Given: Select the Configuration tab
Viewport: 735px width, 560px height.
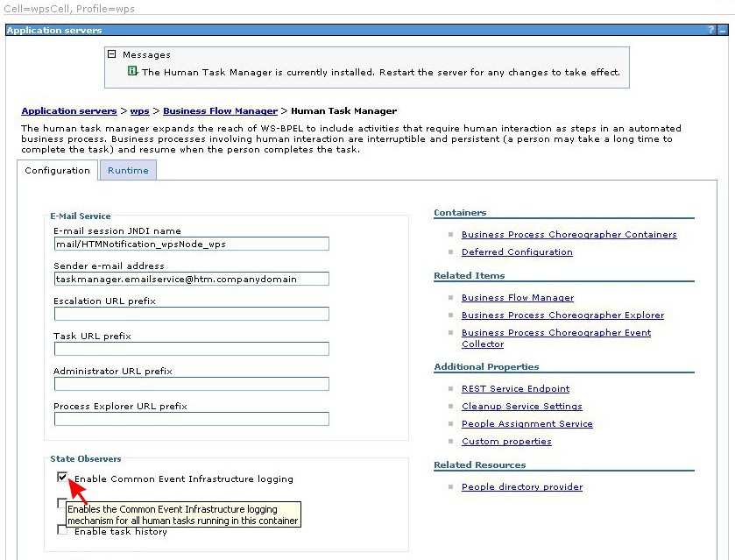Looking at the screenshot, I should tap(57, 171).
